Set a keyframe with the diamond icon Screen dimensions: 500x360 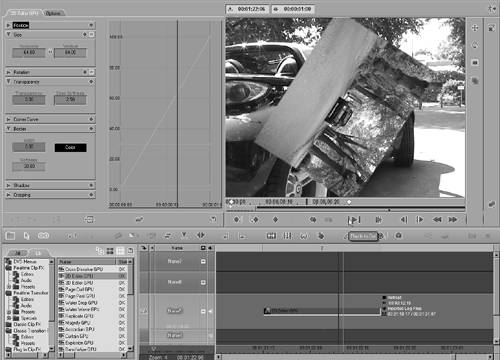pos(275,219)
